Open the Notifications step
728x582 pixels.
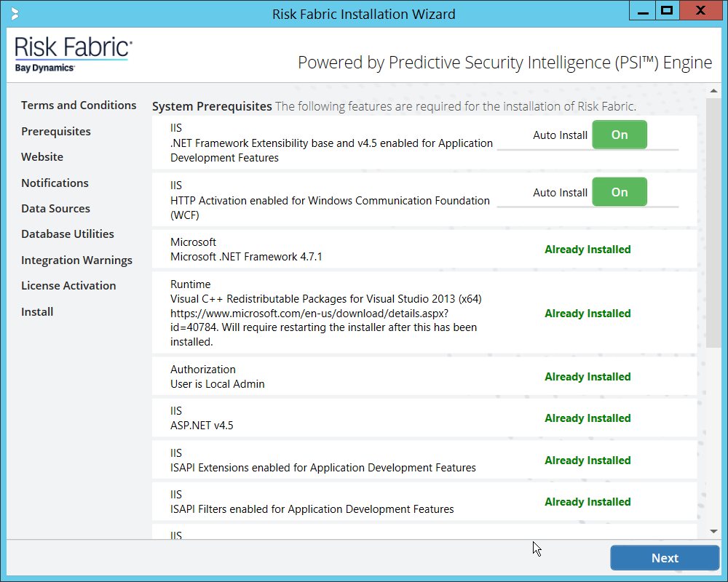55,183
